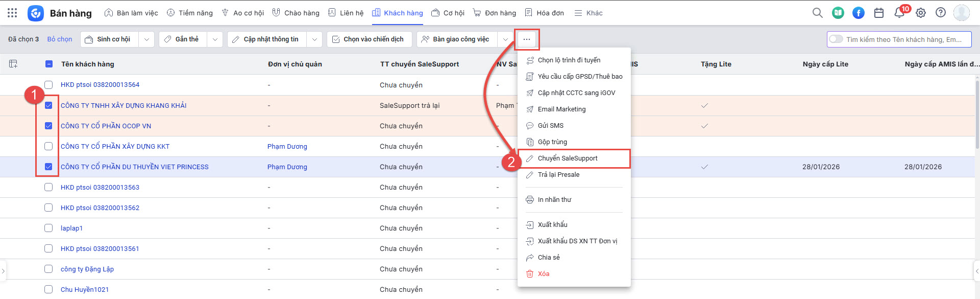
Task: Check the CÔNG TY CỔ PHẦN XÂY DỰNG KKT checkbox
Action: pos(48,146)
